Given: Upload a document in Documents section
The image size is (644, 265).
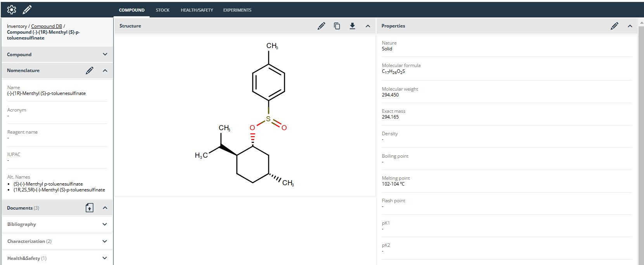Looking at the screenshot, I should 90,208.
